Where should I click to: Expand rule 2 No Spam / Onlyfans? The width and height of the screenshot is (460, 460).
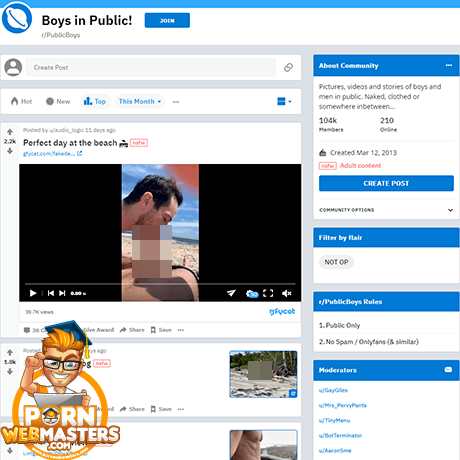(x=386, y=342)
